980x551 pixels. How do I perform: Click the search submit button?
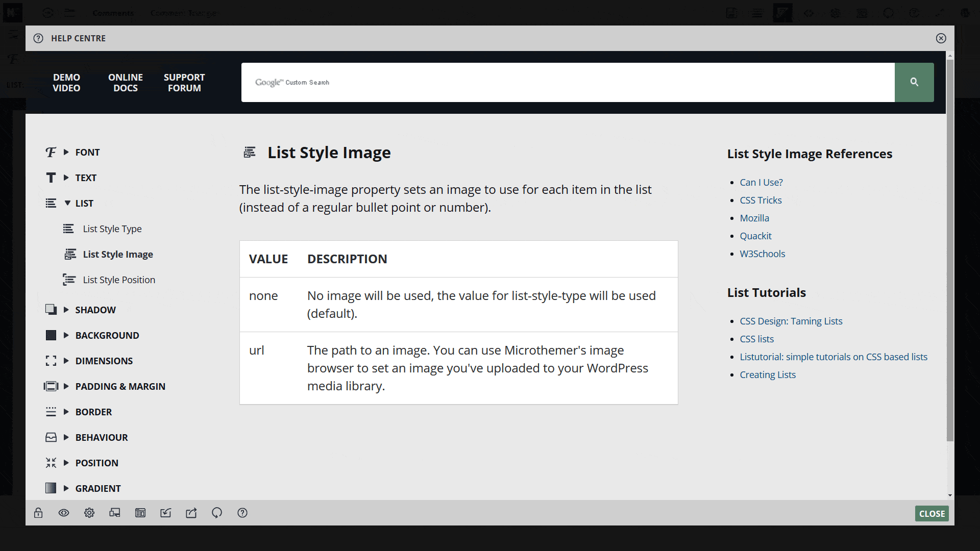pyautogui.click(x=914, y=82)
